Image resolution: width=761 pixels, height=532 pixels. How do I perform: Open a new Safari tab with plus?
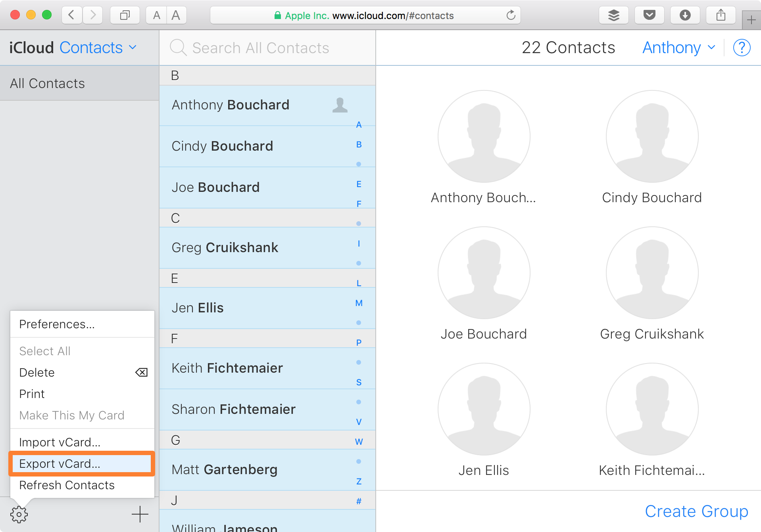[751, 20]
